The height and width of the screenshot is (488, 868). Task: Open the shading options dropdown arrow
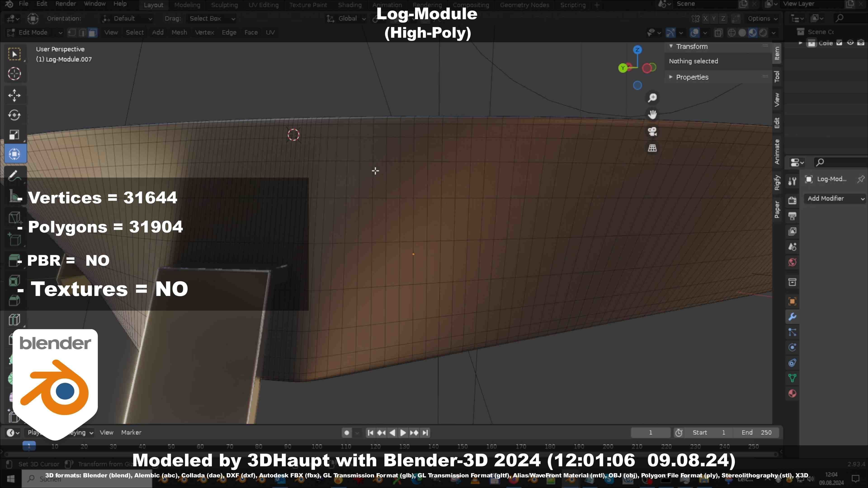point(774,33)
